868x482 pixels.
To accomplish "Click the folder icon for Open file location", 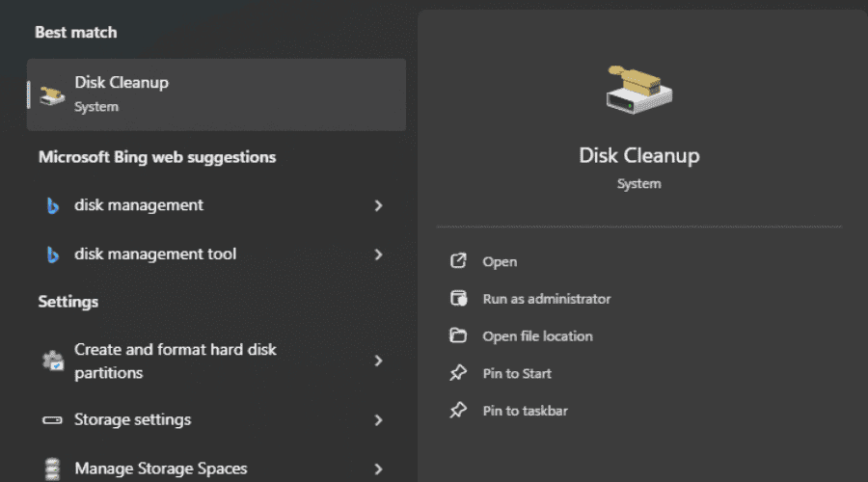I will pos(459,336).
